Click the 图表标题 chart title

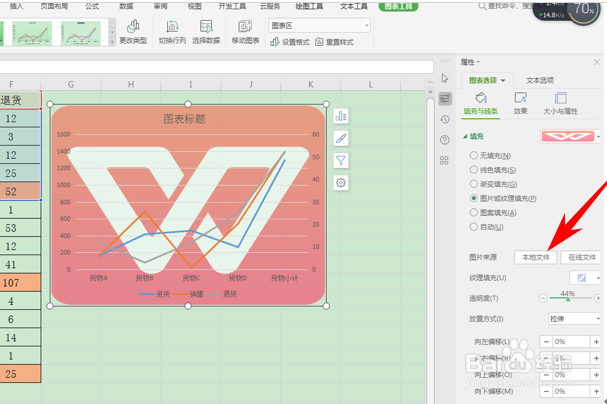184,119
